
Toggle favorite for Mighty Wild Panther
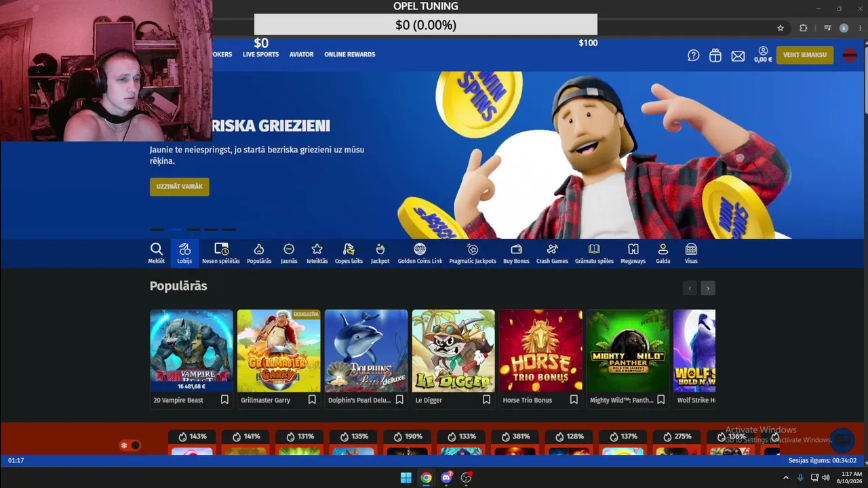tap(661, 400)
